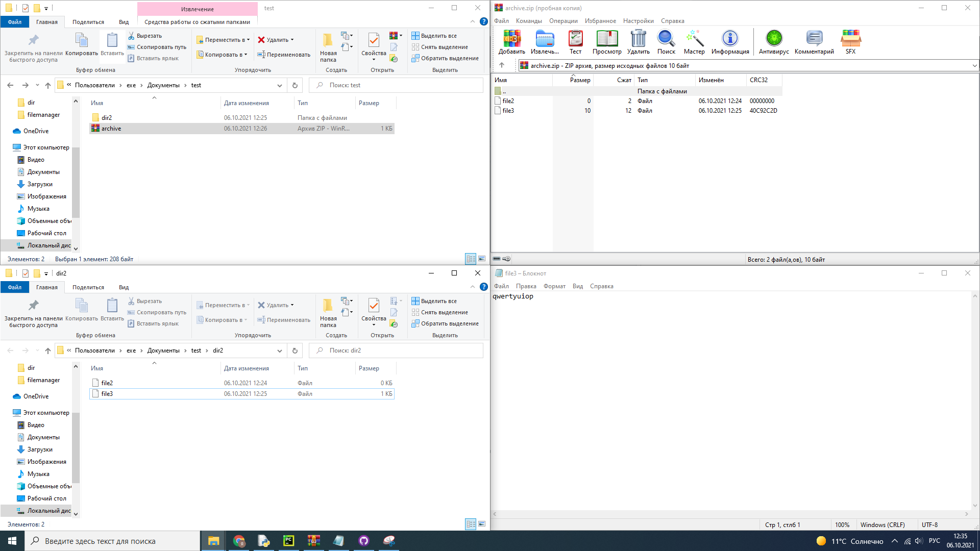Add a comment via the Комментарий icon

(x=813, y=42)
